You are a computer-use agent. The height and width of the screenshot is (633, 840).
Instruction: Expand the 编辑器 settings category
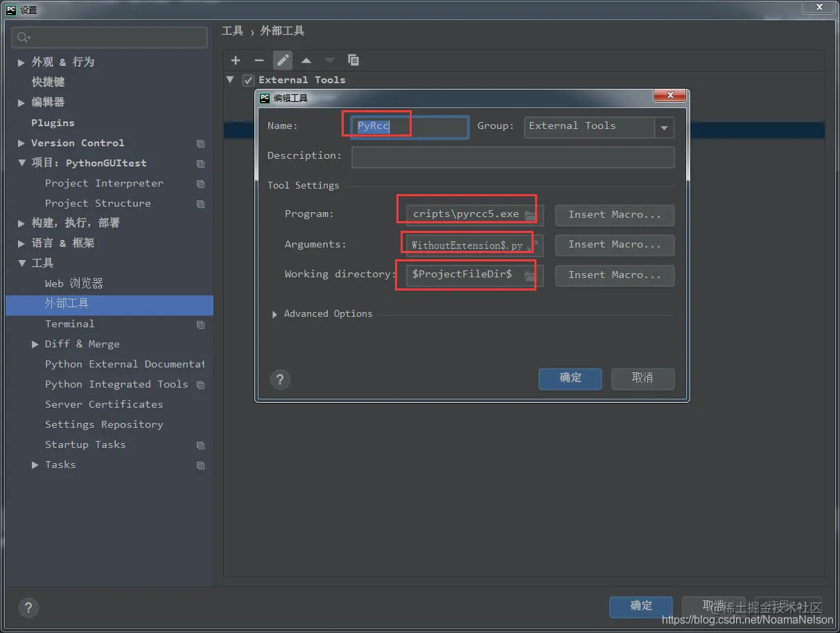pos(21,103)
